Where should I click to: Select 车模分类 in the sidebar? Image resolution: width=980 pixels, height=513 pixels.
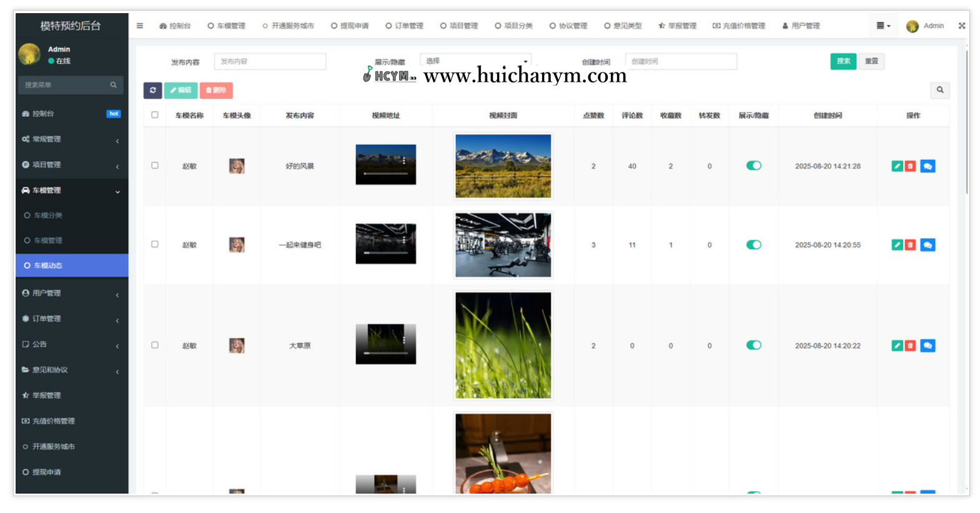click(x=48, y=216)
